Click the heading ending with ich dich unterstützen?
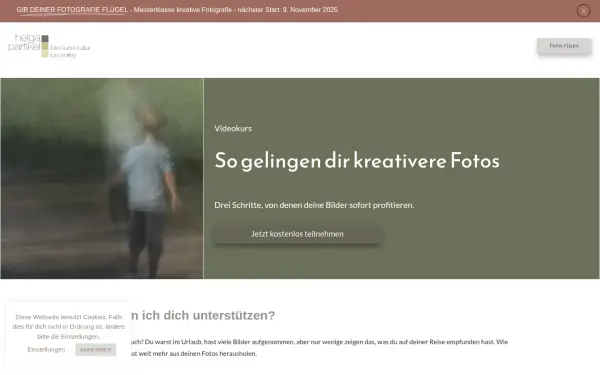600x375 pixels. (203, 315)
